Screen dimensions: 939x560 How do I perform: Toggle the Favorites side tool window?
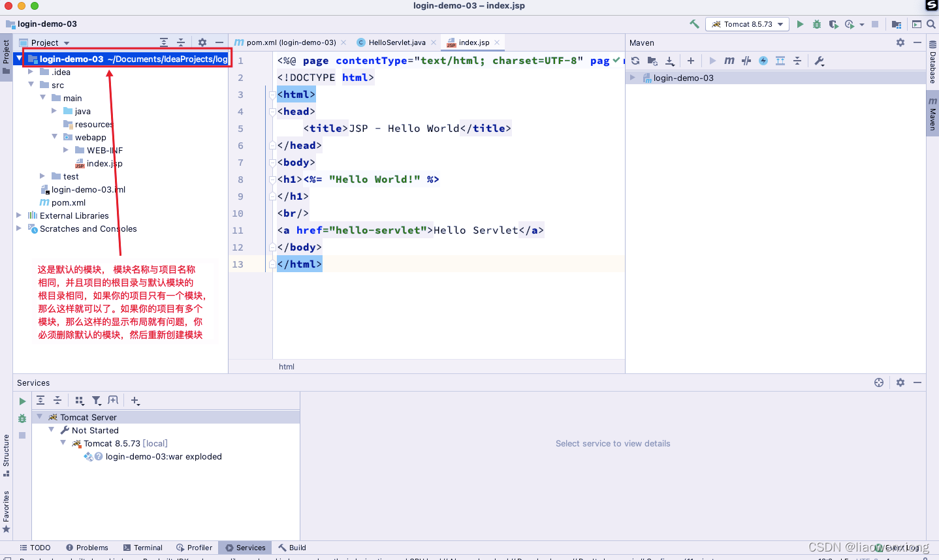click(x=6, y=512)
